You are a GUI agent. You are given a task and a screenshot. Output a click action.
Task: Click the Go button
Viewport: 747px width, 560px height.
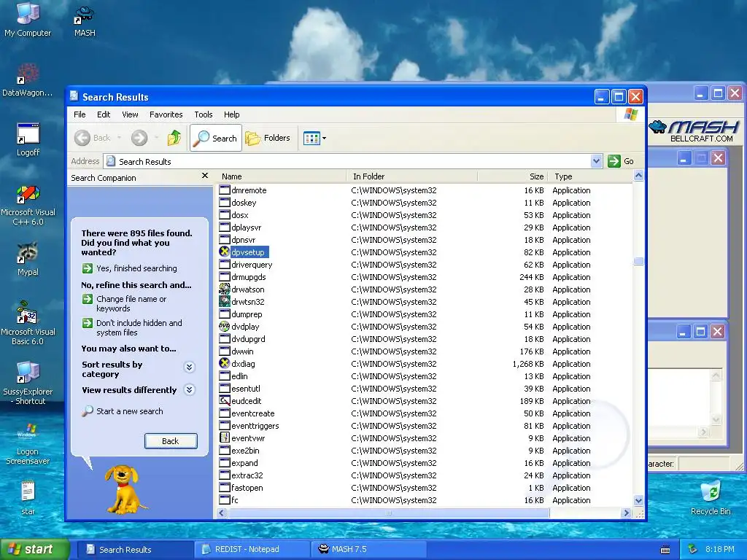coord(620,161)
